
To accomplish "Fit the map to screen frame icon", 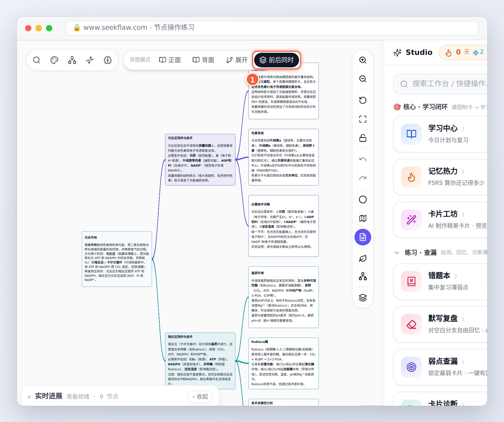I will [x=363, y=119].
